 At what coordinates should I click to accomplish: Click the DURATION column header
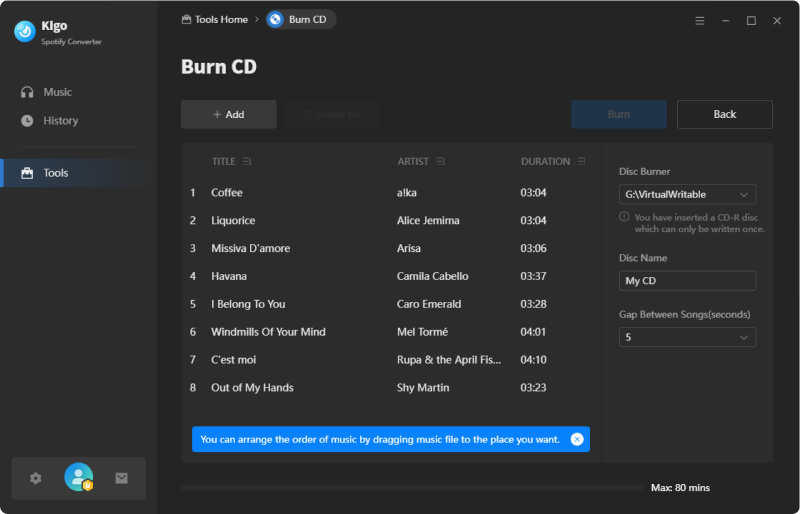coord(545,161)
